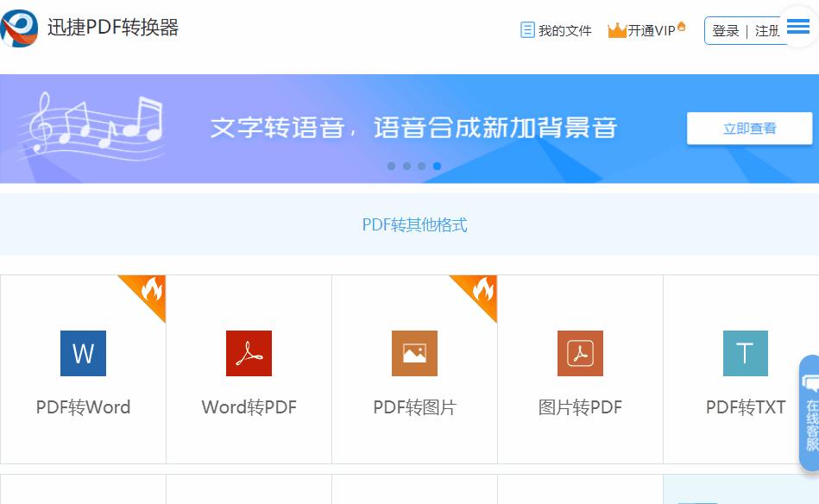Select the PDF转Word tool icon

point(83,353)
